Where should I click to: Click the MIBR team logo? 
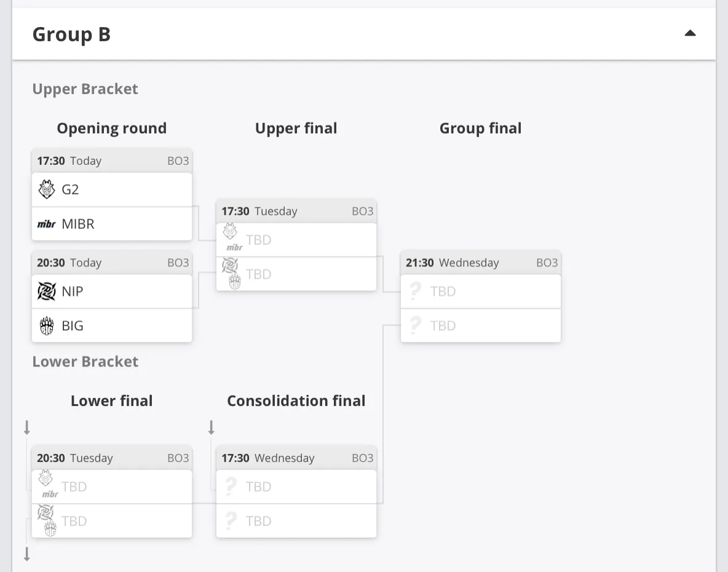47,224
